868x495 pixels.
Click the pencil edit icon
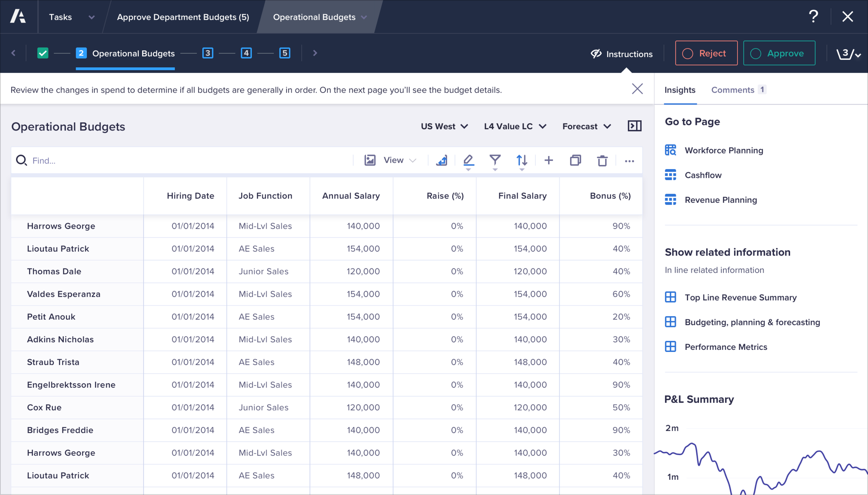point(468,160)
